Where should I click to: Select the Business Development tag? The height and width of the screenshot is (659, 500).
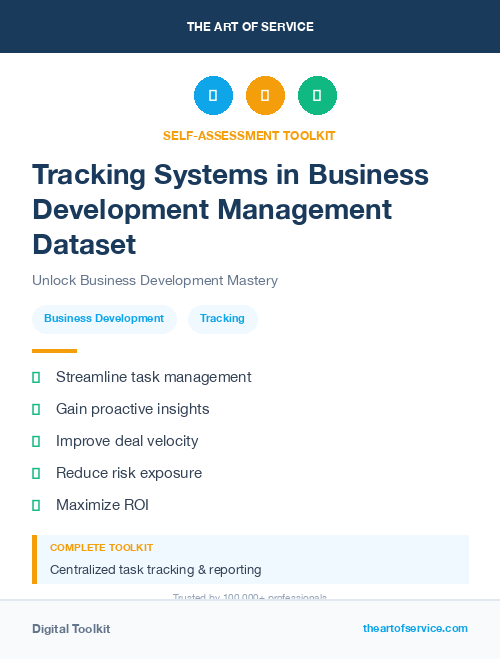coord(104,319)
